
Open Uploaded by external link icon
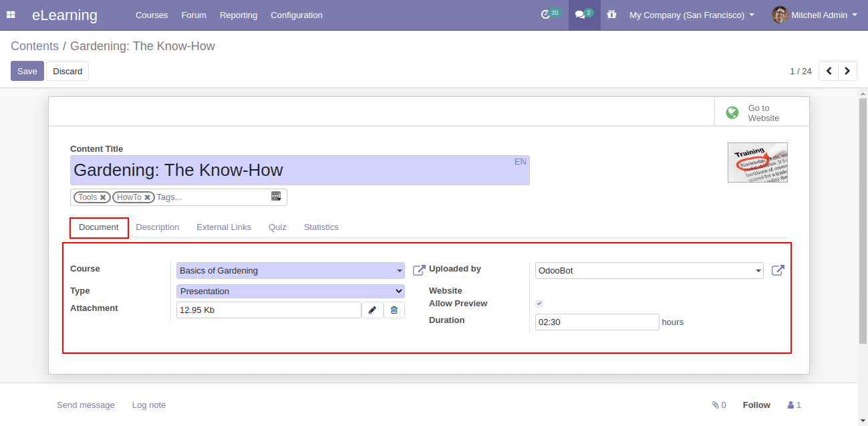coord(778,270)
